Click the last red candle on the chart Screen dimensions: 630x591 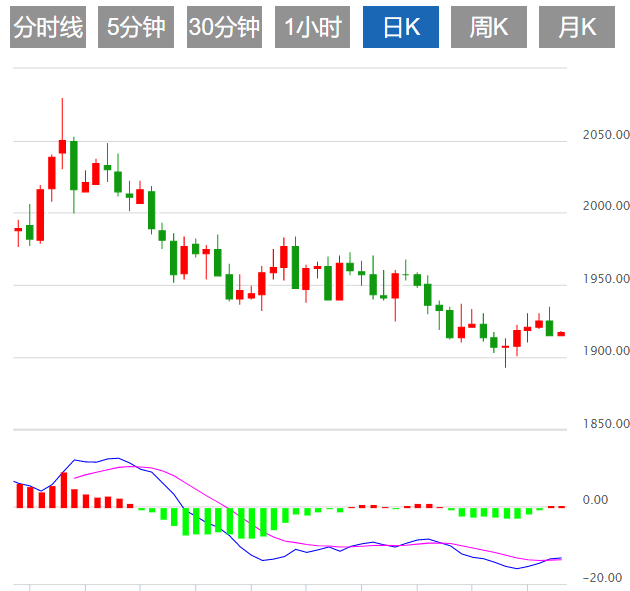(561, 334)
